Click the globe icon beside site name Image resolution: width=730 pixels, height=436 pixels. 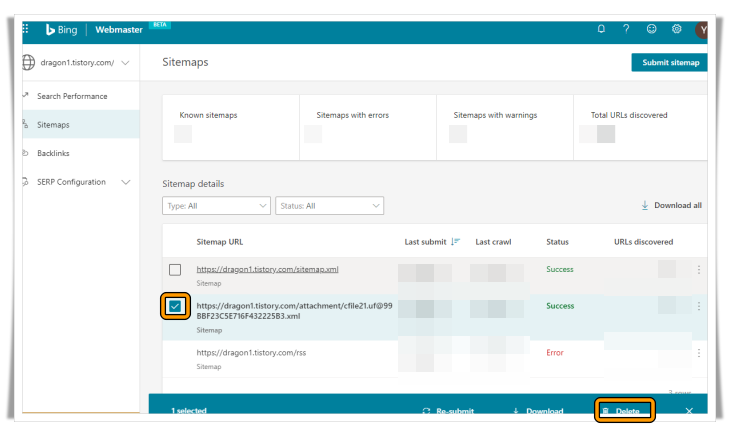coord(28,62)
